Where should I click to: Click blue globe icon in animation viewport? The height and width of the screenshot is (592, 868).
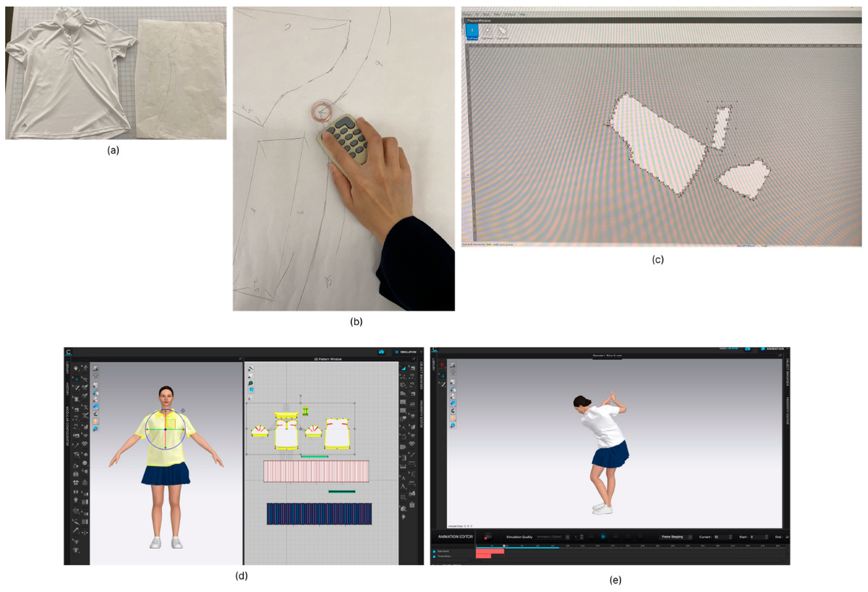452,425
